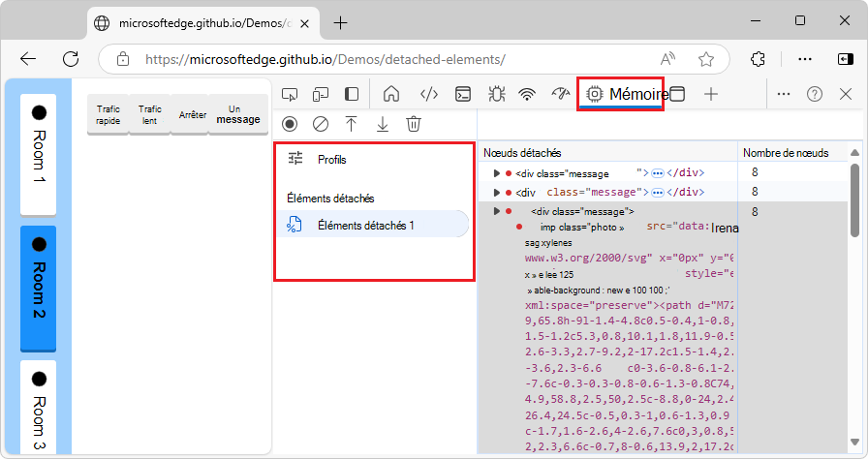This screenshot has width=868, height=459.
Task: Open the Application tool icon
Action: tap(677, 95)
